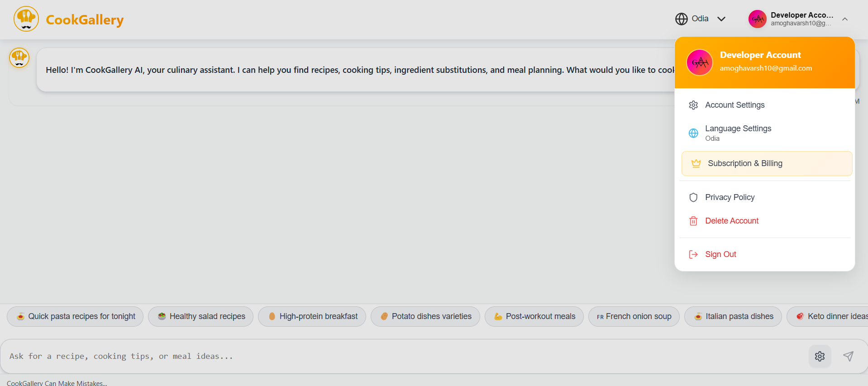
Task: Click the Sign Out logout icon
Action: pyautogui.click(x=693, y=254)
